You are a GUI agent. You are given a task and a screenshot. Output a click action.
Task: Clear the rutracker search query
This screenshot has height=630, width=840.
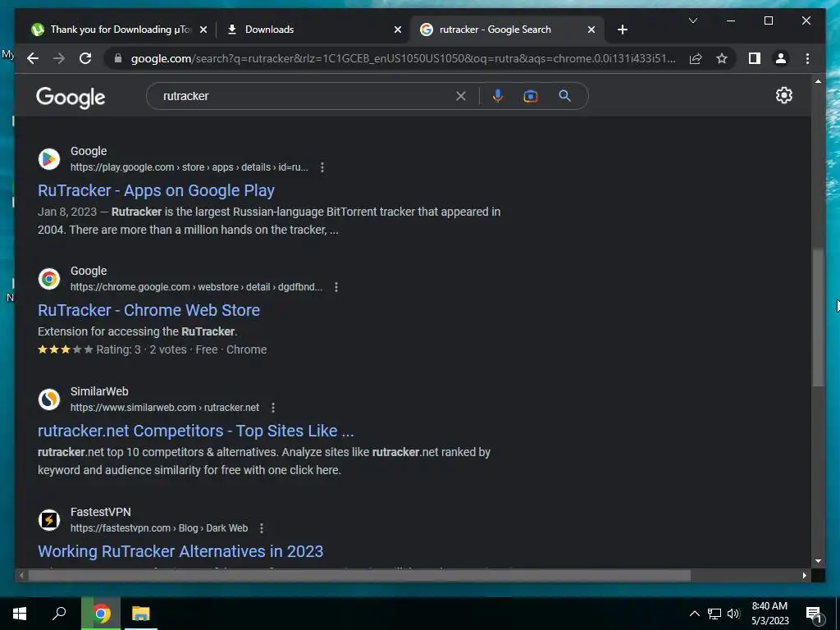pyautogui.click(x=461, y=96)
